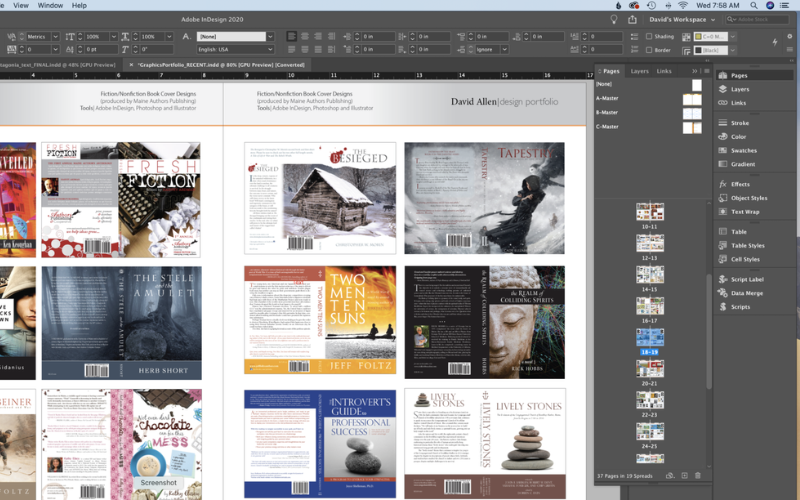Open the Text Wrap panel

[x=745, y=211]
